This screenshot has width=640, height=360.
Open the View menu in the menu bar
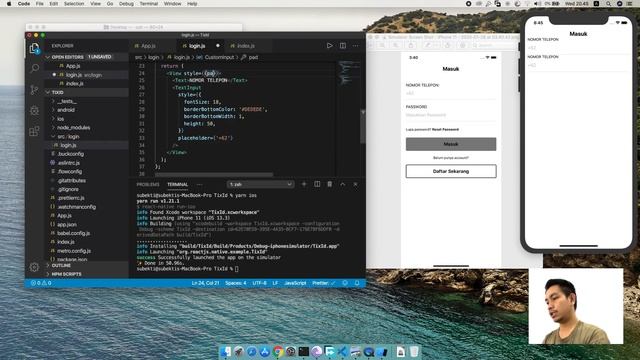tap(96, 4)
